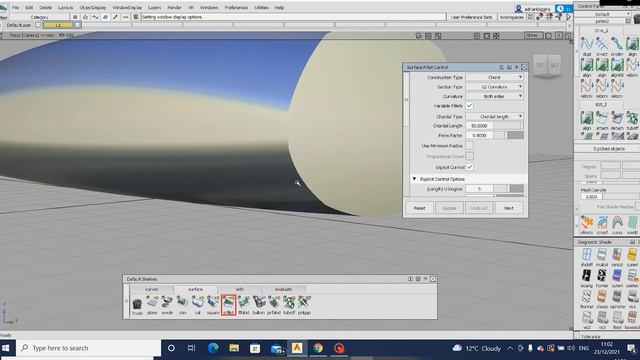The image size is (640, 360).
Task: Switch to the curves shelf tab
Action: point(152,289)
